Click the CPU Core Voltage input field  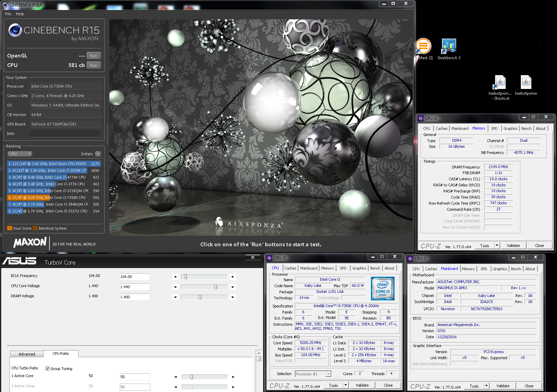pos(134,287)
